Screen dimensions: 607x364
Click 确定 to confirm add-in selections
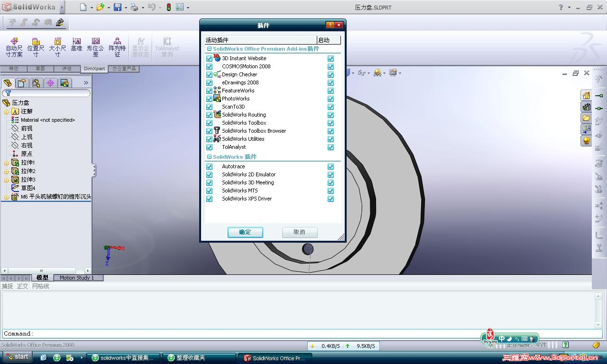click(x=245, y=232)
